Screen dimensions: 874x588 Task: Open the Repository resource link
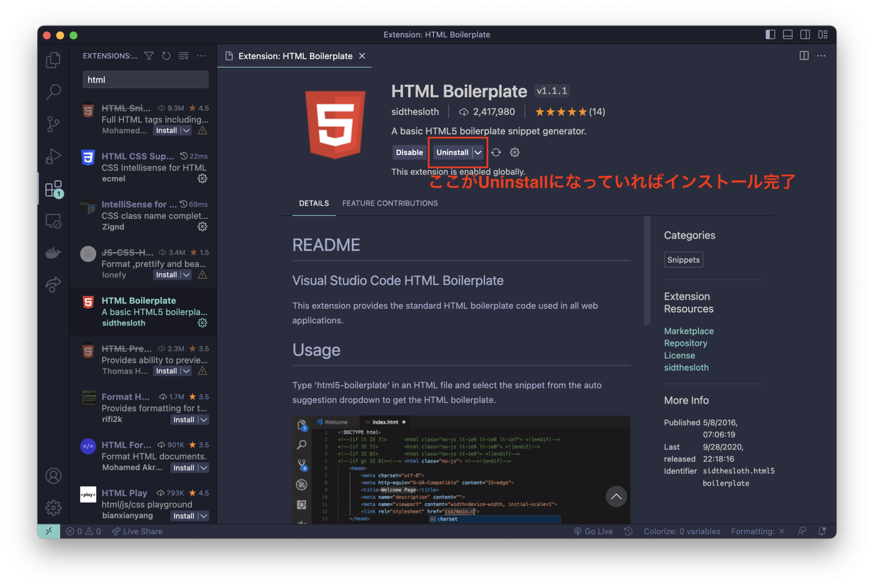coord(686,343)
